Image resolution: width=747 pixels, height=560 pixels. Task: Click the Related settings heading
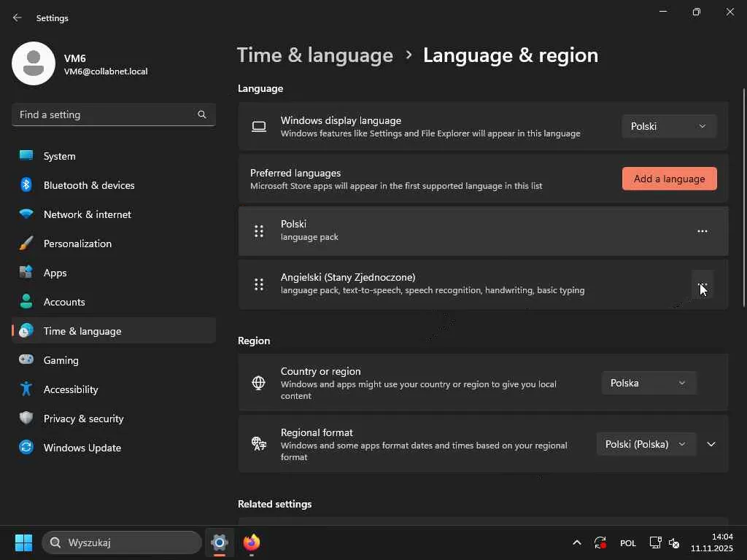275,504
